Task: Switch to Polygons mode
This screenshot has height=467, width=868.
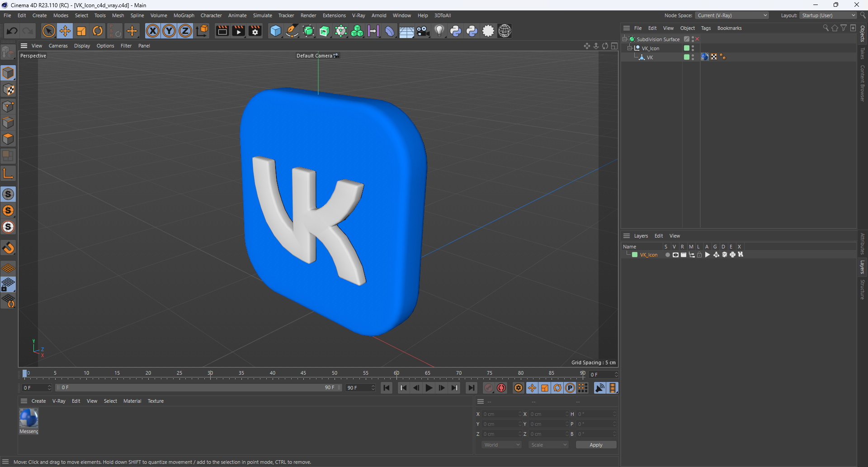Action: [8, 139]
